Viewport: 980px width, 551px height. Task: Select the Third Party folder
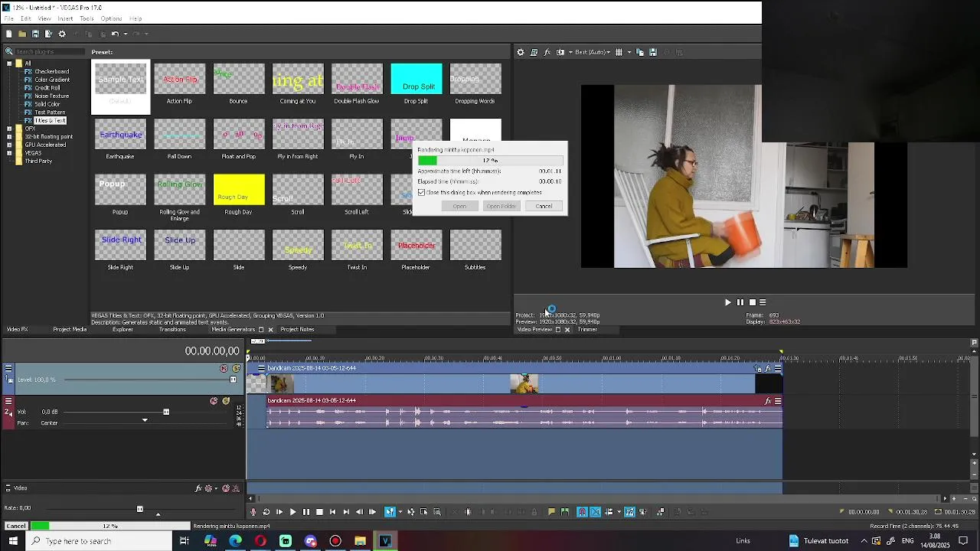point(38,161)
